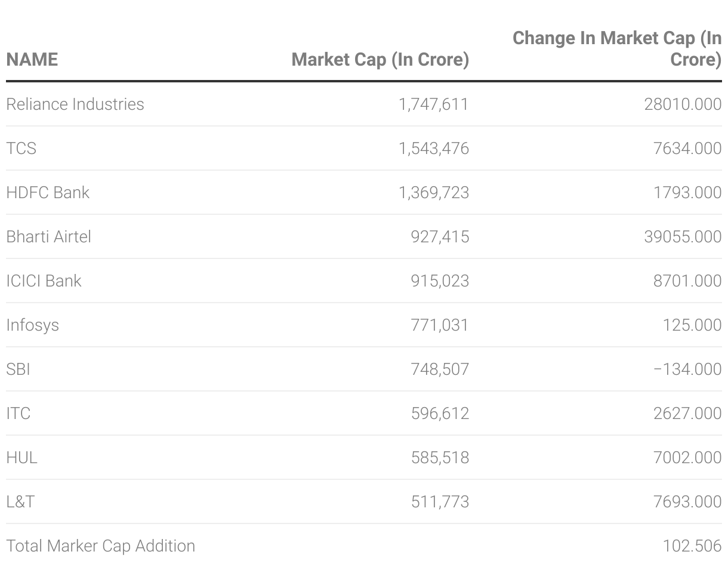728x573 pixels.
Task: Click Infosys change value 125.000
Action: click(692, 325)
